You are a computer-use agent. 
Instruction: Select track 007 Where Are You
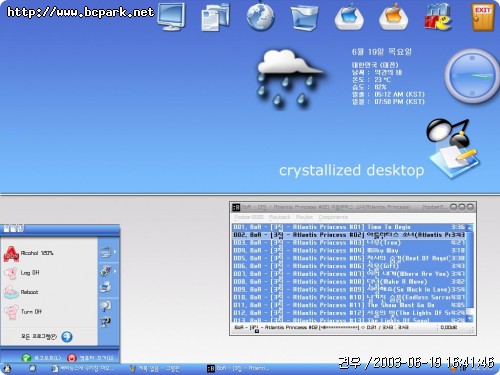pyautogui.click(x=349, y=274)
